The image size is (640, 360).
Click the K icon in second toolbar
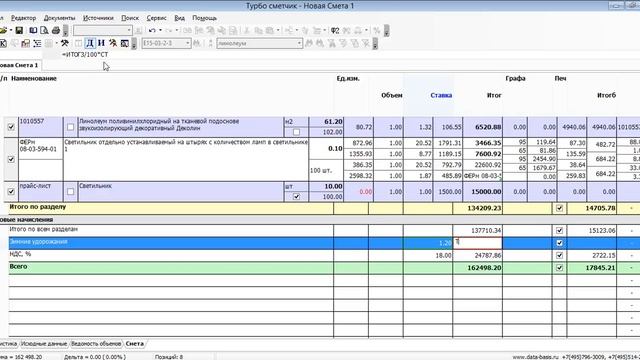click(3, 43)
